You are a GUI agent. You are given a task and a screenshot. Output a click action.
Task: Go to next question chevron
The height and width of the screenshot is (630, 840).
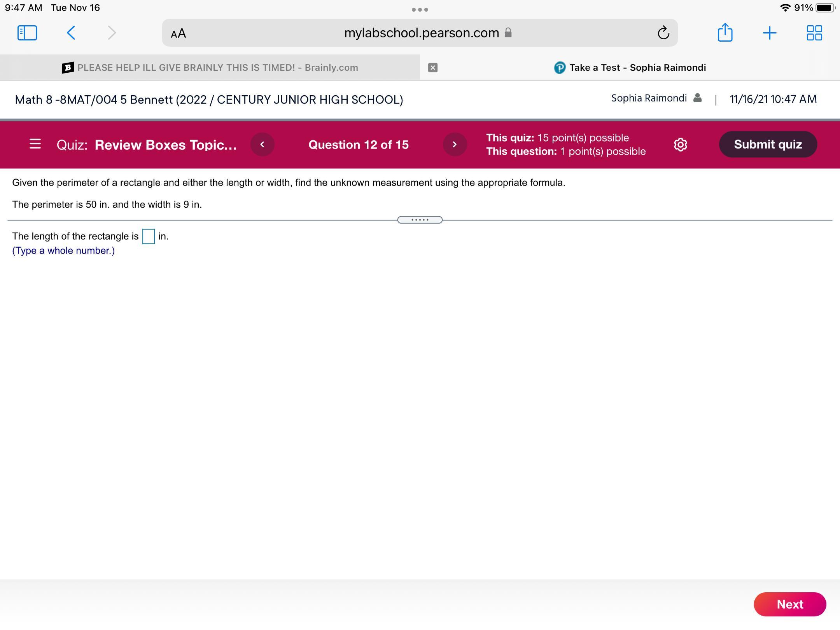455,145
